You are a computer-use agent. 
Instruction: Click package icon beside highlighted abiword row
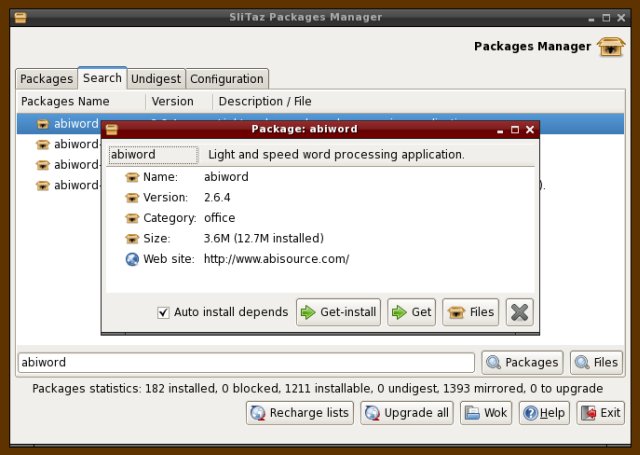[x=43, y=124]
